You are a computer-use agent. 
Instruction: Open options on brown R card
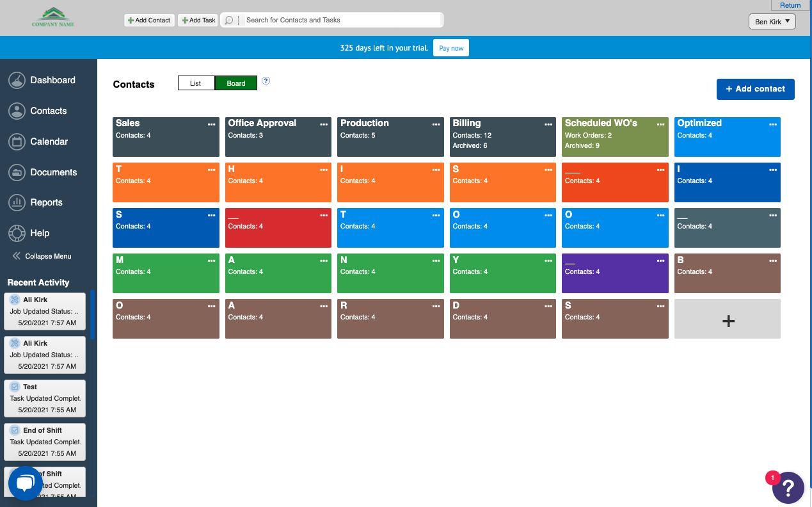tap(436, 306)
